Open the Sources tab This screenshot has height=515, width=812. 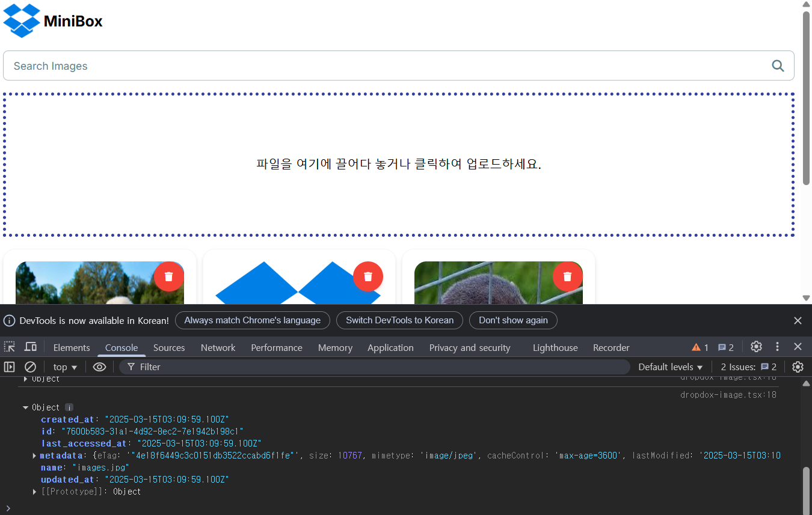169,347
